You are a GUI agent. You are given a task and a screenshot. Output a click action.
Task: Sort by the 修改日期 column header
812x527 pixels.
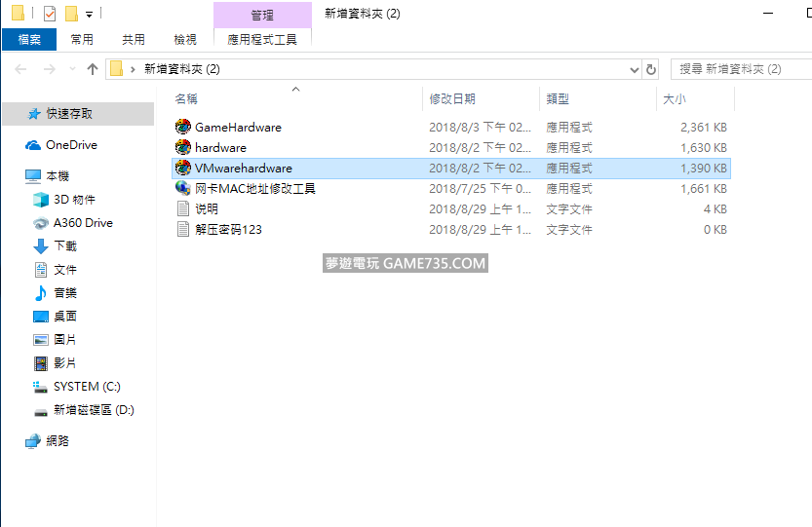(481, 99)
